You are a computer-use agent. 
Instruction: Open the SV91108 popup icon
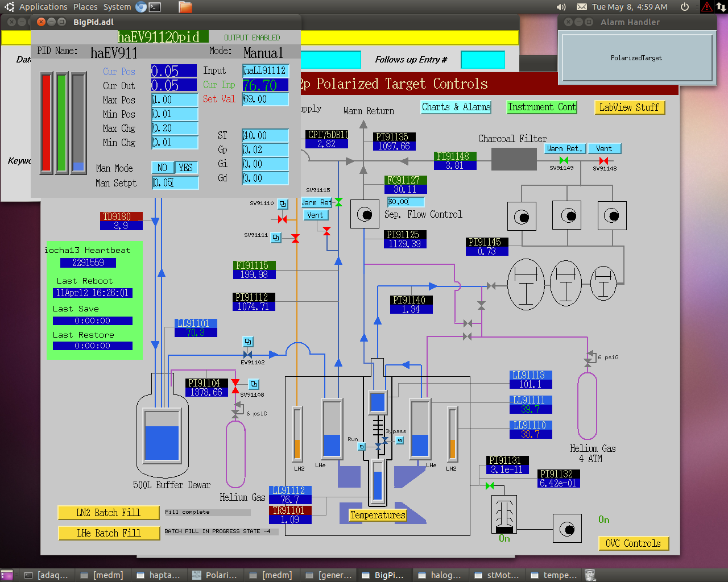254,384
